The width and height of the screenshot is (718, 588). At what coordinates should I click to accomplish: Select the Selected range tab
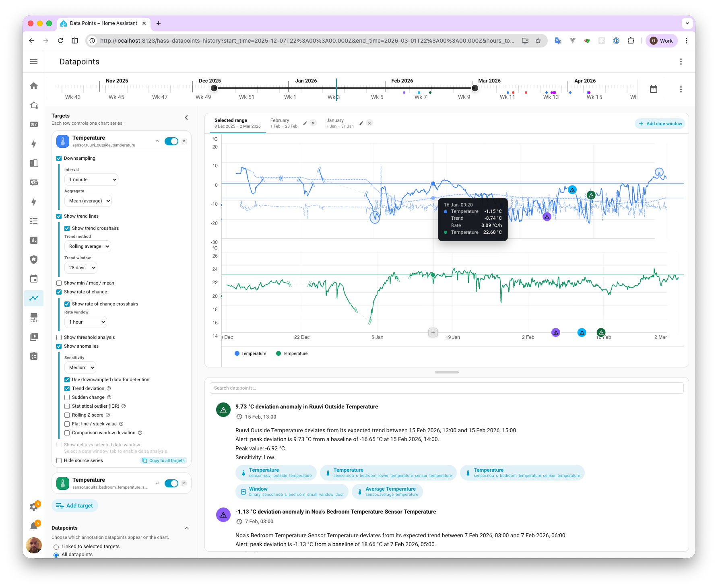[x=237, y=123]
